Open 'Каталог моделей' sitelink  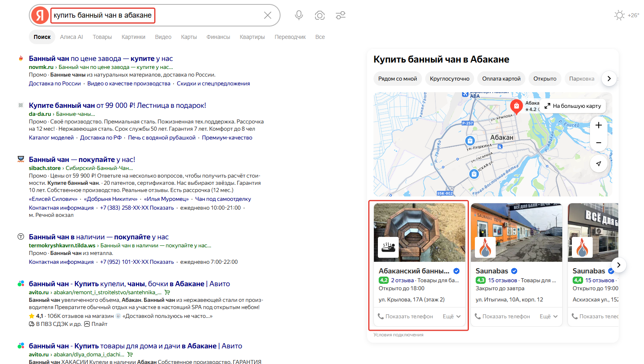point(51,138)
